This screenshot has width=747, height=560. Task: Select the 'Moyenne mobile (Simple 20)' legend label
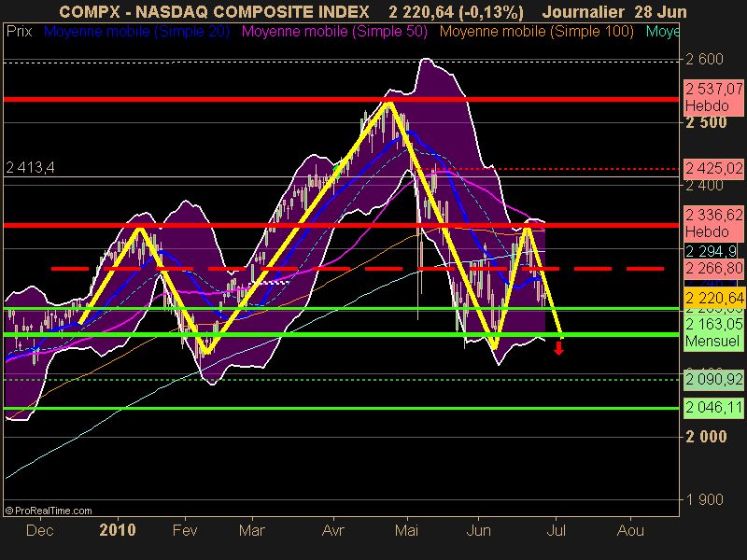pyautogui.click(x=136, y=32)
